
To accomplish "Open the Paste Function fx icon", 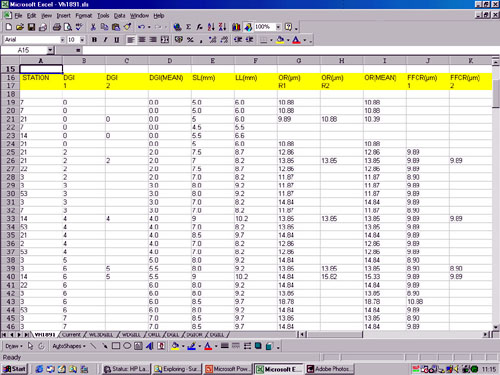I will pos(199,27).
